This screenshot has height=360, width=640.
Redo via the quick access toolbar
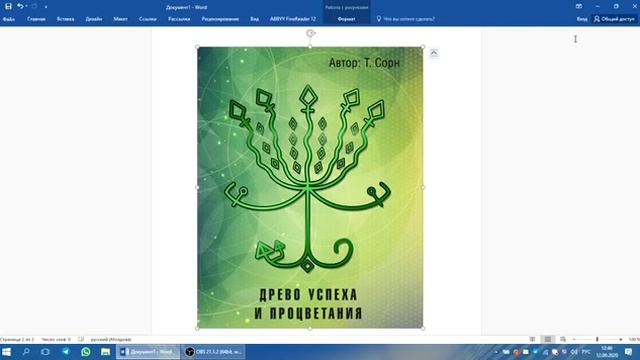pyautogui.click(x=35, y=7)
